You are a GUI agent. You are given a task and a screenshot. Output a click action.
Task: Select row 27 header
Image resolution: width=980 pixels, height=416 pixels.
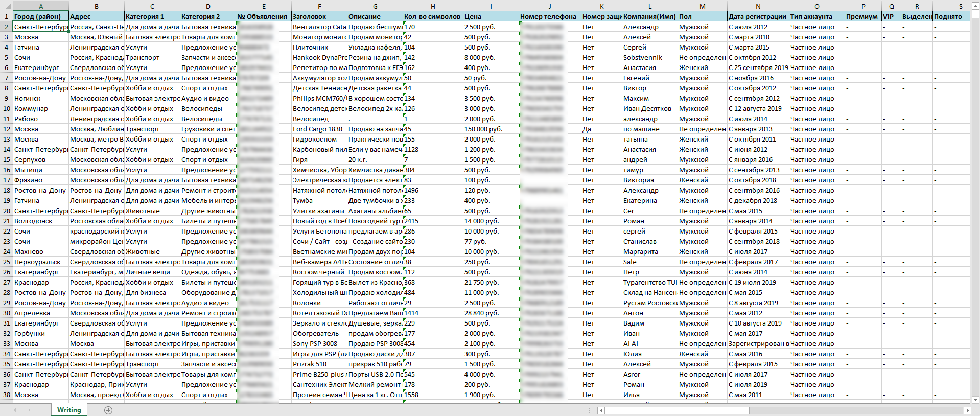[x=7, y=282]
